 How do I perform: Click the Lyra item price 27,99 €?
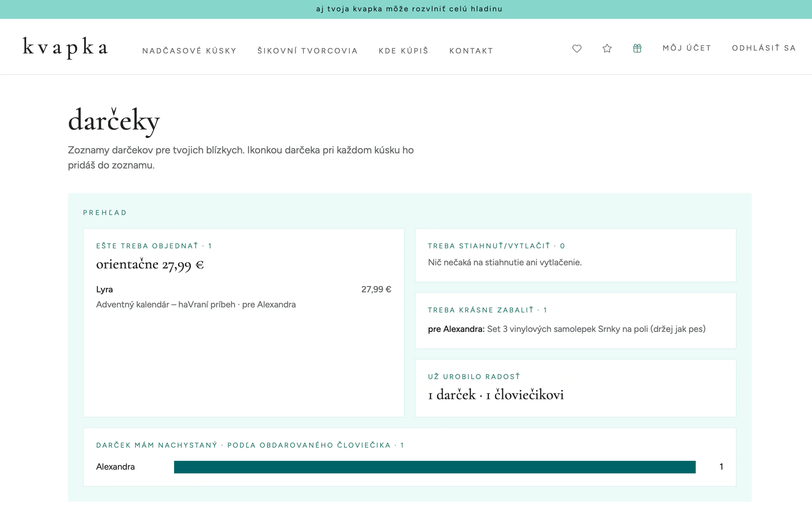[376, 289]
